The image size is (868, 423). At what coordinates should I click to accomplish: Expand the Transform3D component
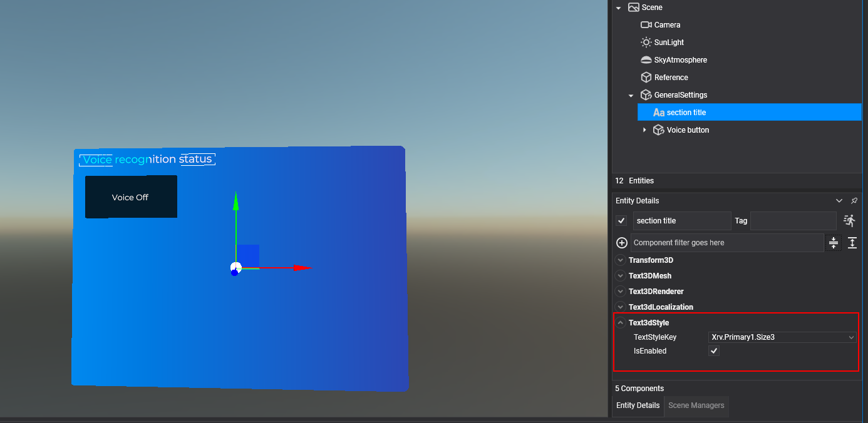621,260
